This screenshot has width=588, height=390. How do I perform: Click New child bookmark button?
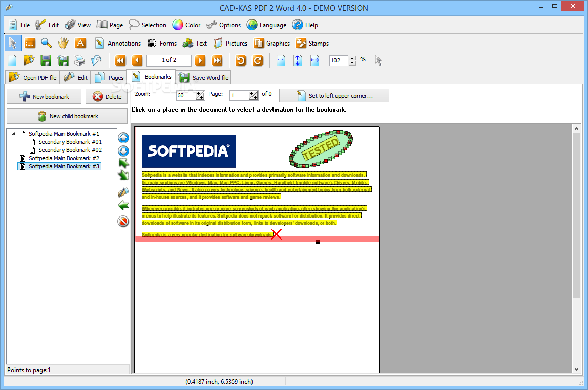pos(67,116)
